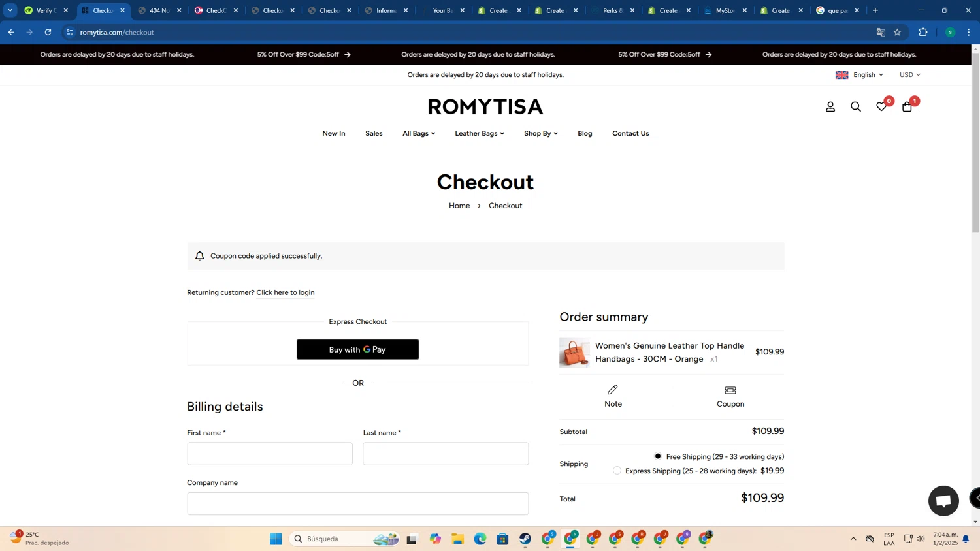
Task: View site information icon in address bar
Action: click(70, 32)
